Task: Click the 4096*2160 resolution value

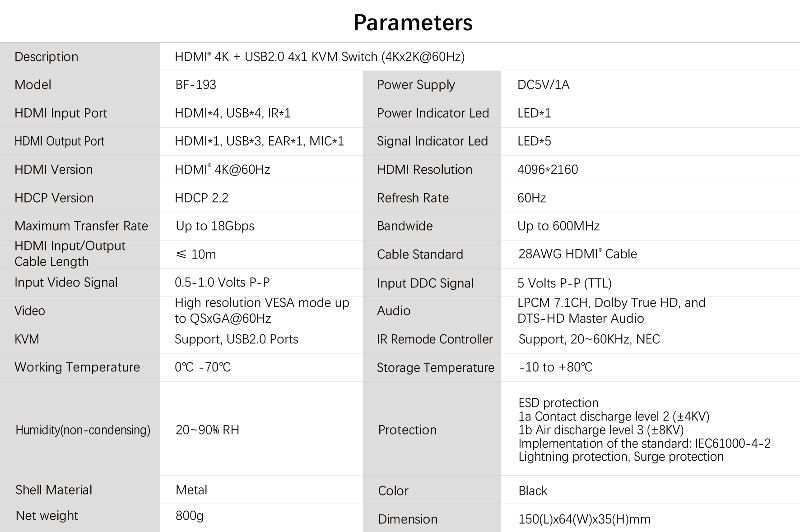Action: (547, 170)
